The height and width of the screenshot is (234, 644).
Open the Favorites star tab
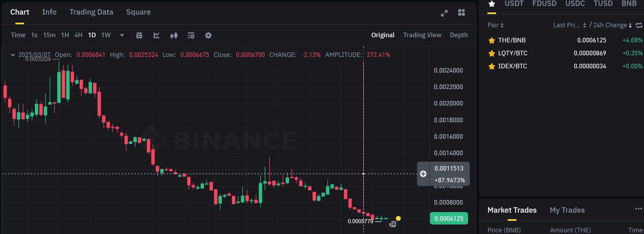click(492, 4)
